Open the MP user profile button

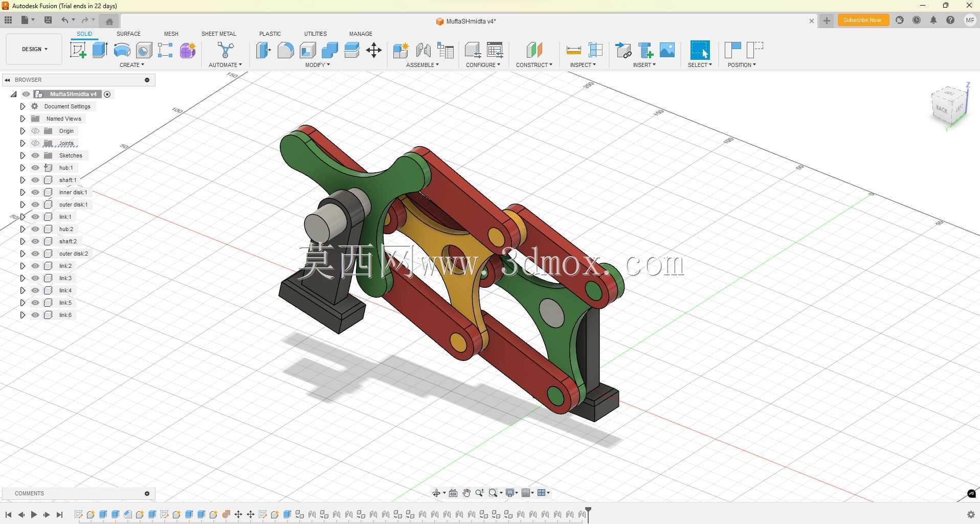970,20
